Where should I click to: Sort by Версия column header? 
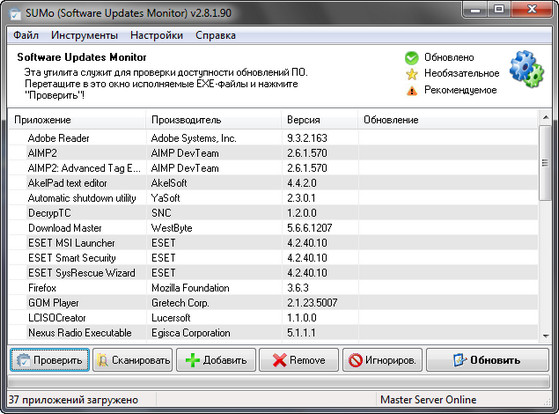coord(319,120)
